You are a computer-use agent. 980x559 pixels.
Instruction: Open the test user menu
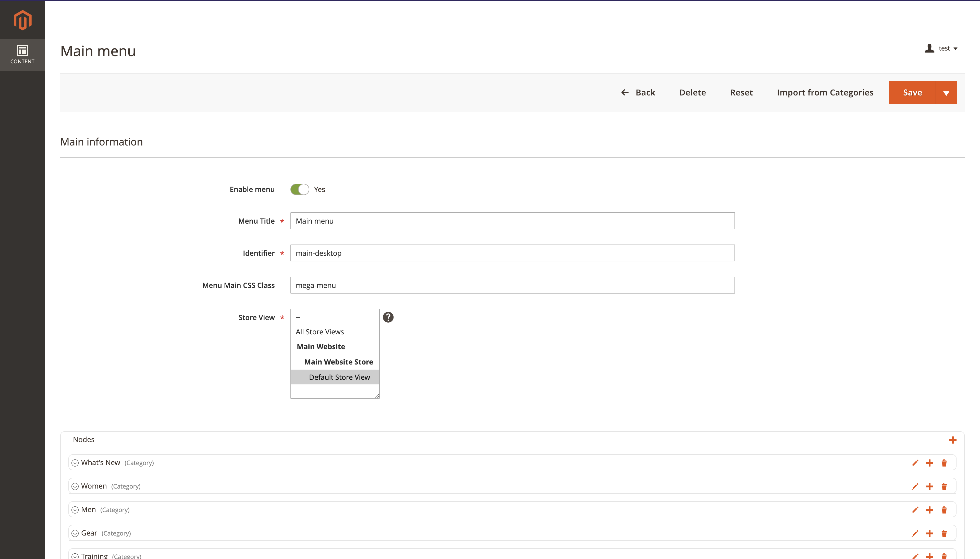tap(945, 48)
